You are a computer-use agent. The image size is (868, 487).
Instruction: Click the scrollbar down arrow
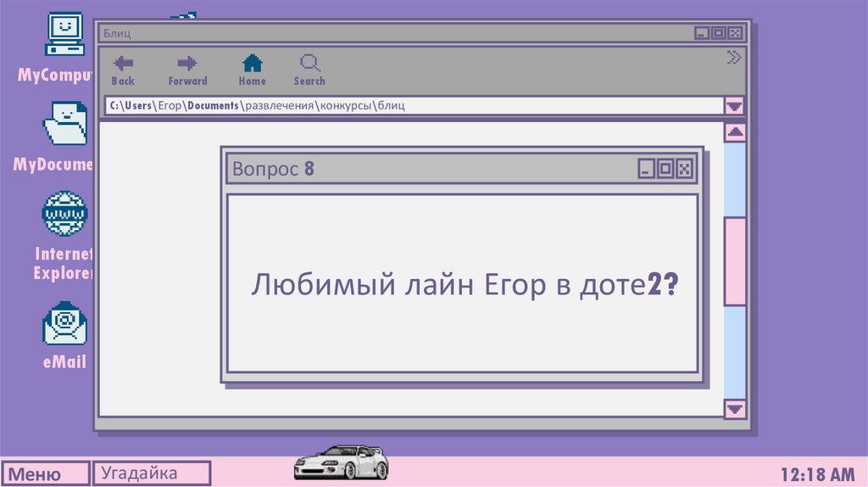pyautogui.click(x=735, y=409)
